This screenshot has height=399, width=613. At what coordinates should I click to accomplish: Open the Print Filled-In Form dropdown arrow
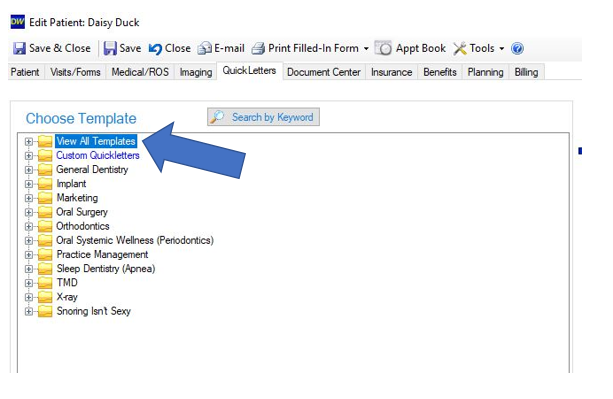[x=366, y=49]
